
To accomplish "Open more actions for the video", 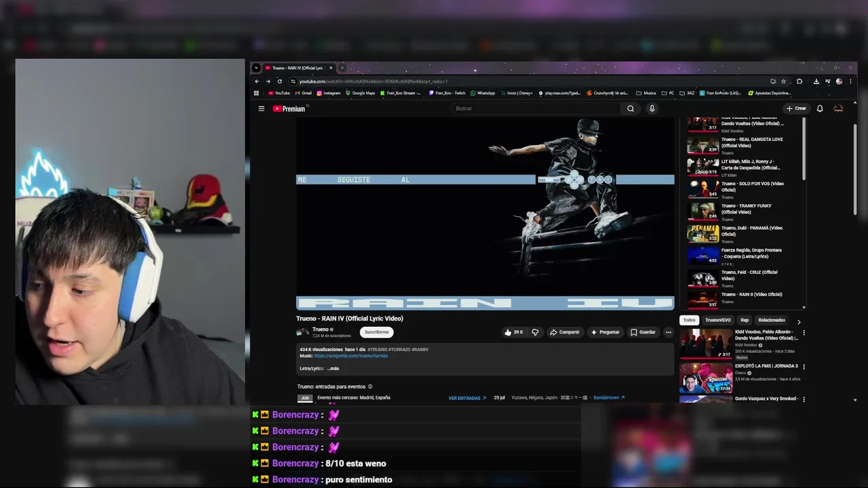I will [668, 332].
